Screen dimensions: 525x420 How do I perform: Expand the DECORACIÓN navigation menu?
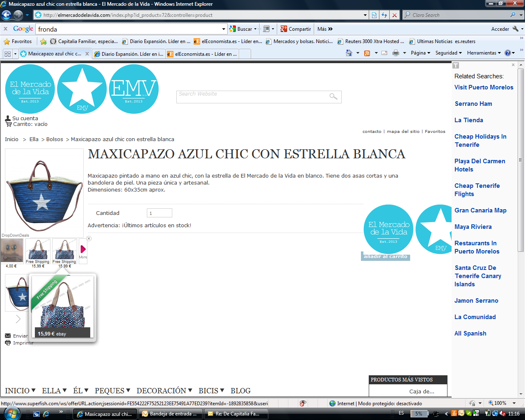164,391
